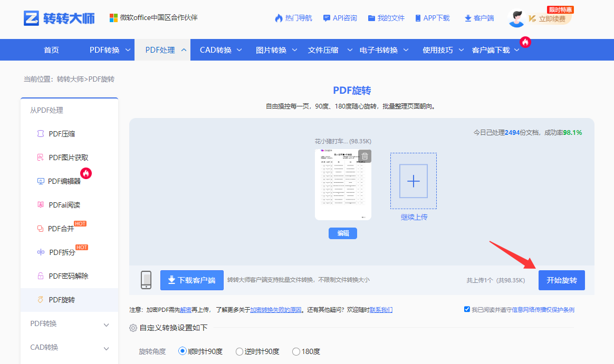Click the 共上传1个 upload summary text
614x364 pixels.
(x=496, y=280)
